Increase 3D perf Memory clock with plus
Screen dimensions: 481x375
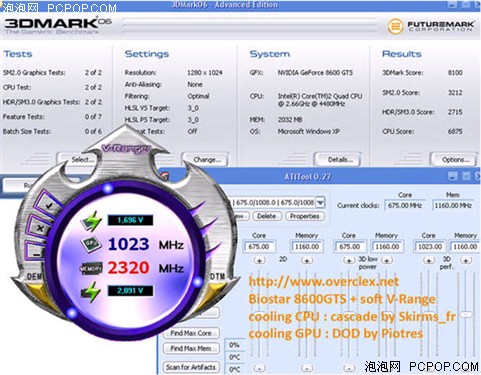pyautogui.click(x=466, y=260)
